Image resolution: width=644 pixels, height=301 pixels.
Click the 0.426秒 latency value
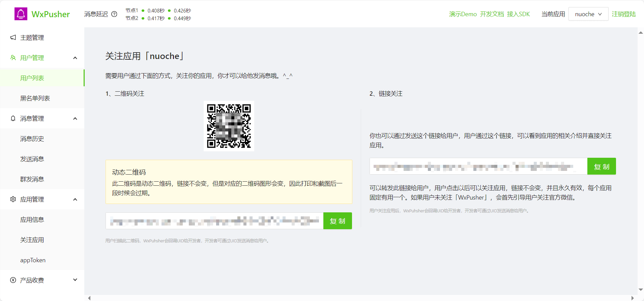click(182, 10)
